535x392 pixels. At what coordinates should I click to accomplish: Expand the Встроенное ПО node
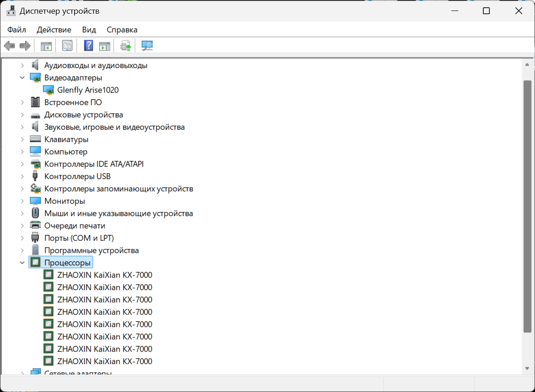tap(22, 102)
